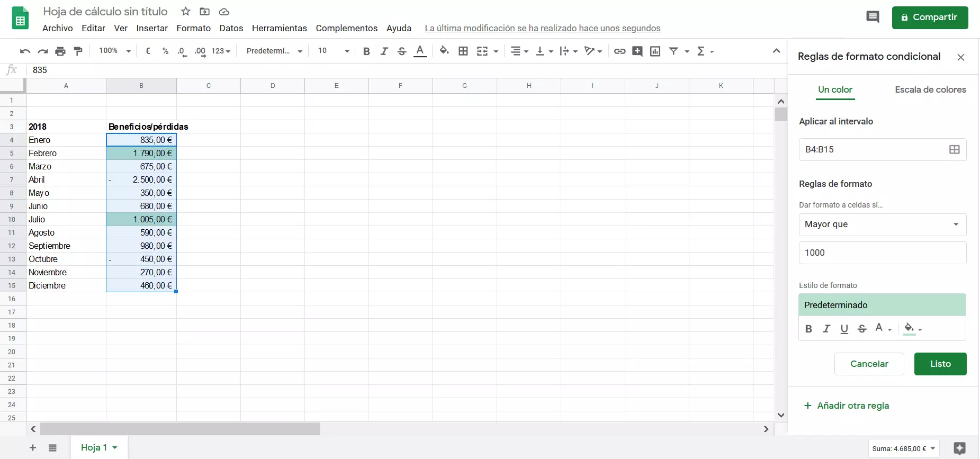Open Formato menu
The image size is (980, 459).
coord(194,28)
